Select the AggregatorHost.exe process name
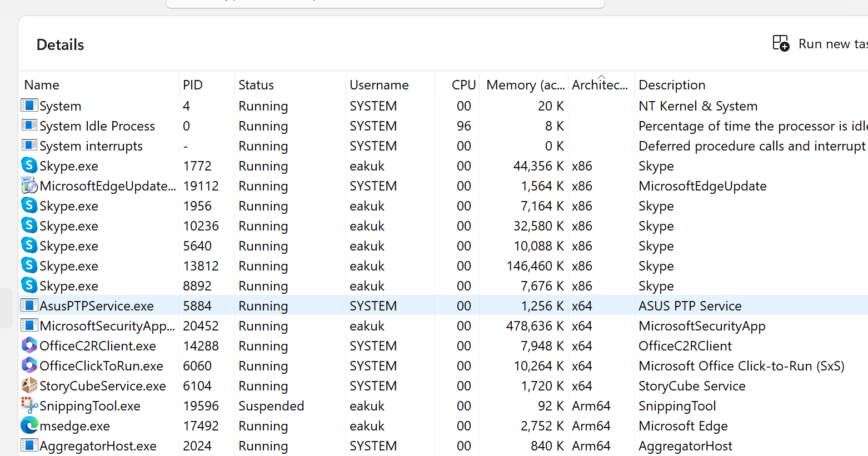The image size is (868, 456). [98, 446]
